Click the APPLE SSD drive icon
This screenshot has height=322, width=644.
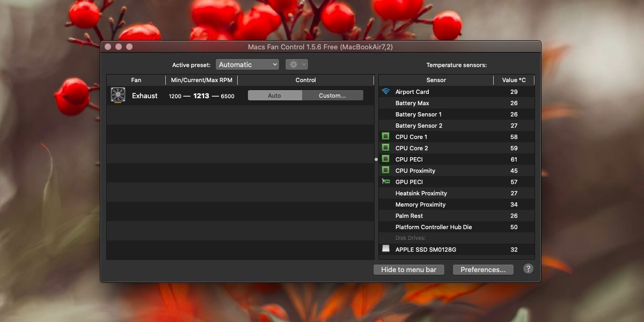[385, 248]
